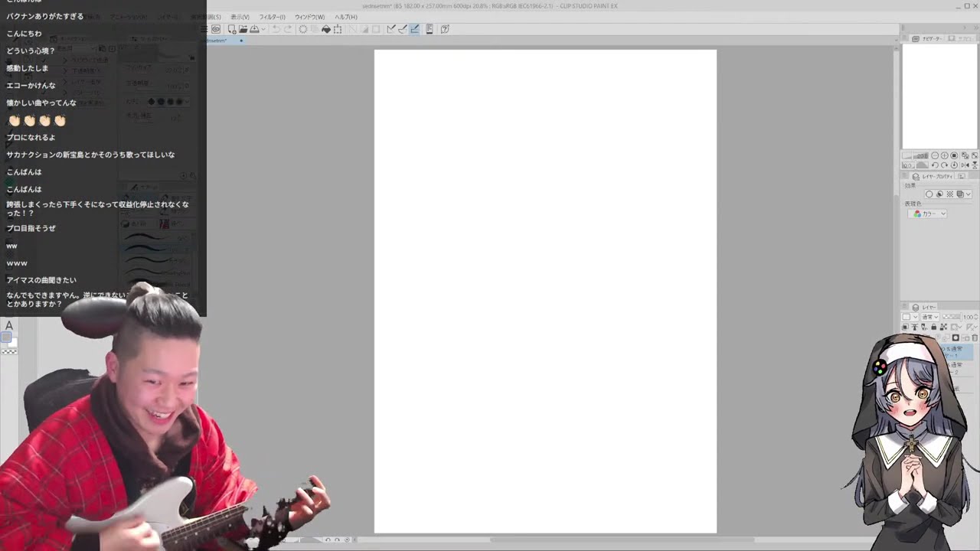The image size is (980, 551).
Task: Click the Fill bucket icon in toolbar
Action: point(326,29)
